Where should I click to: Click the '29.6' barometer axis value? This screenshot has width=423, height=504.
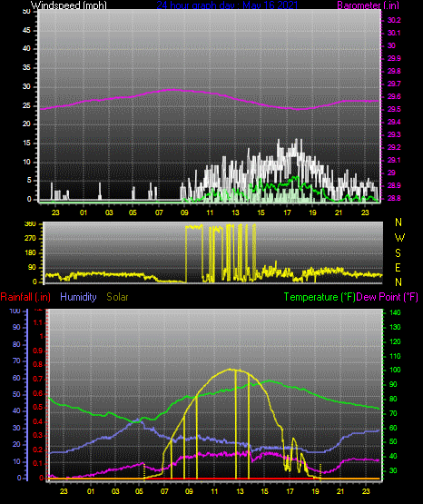[394, 97]
